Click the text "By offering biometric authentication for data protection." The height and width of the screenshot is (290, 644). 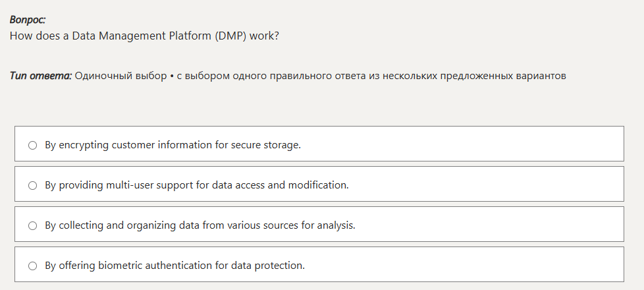click(x=174, y=266)
